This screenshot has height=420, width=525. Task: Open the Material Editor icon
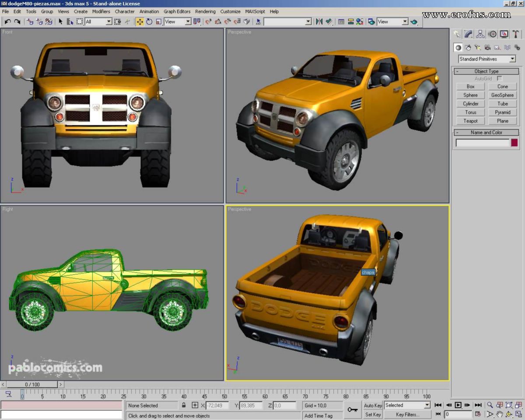coord(360,21)
